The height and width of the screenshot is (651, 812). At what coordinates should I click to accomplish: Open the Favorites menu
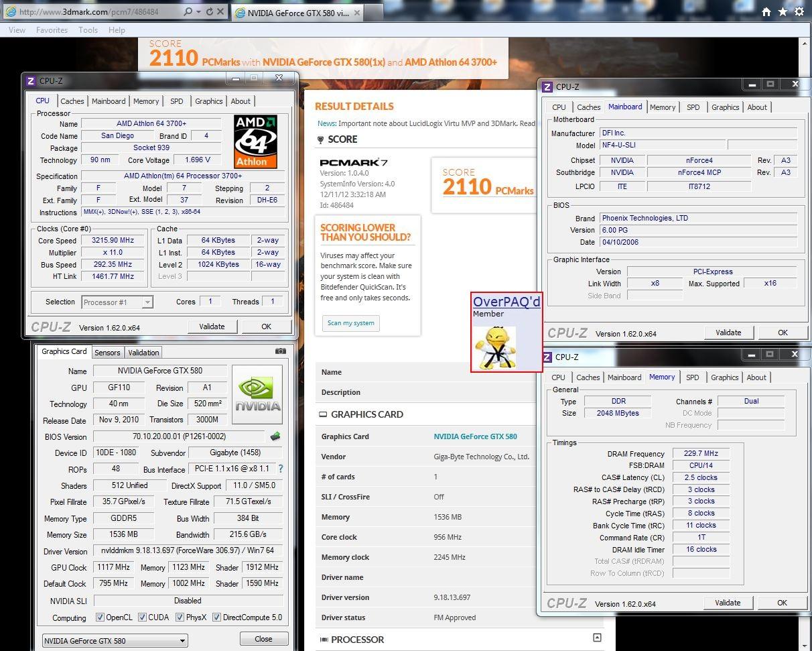(x=52, y=30)
